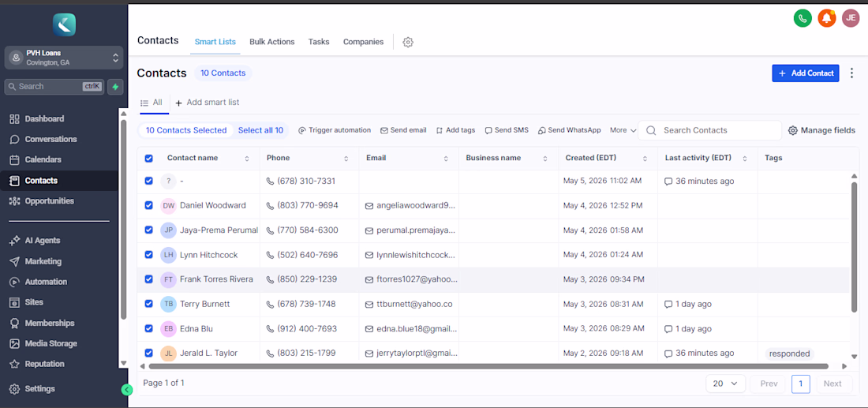
Task: Open the JE user avatar
Action: point(851,18)
